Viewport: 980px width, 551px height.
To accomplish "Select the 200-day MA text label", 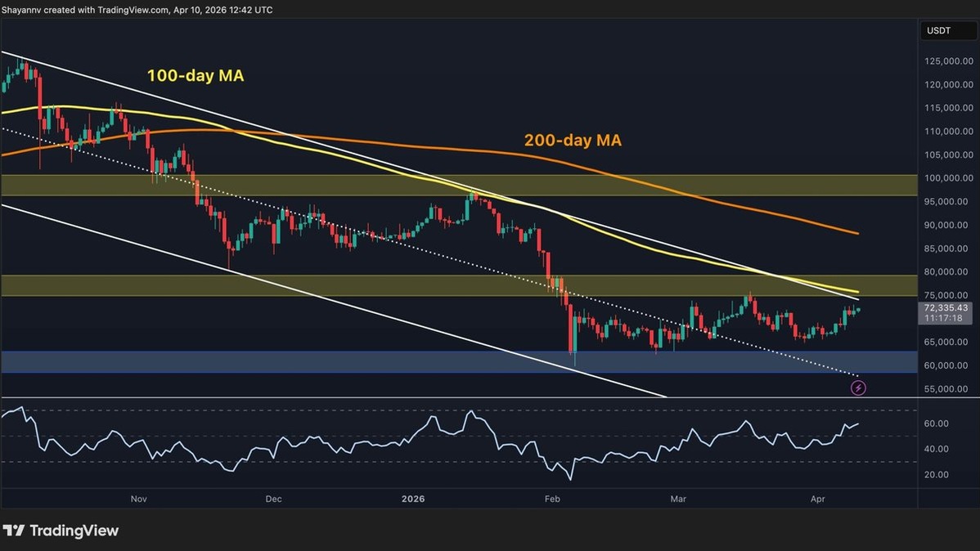I will point(573,141).
